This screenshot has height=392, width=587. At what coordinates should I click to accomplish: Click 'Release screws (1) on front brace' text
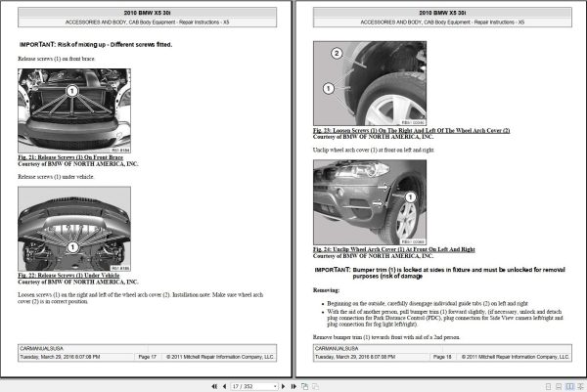(x=56, y=59)
